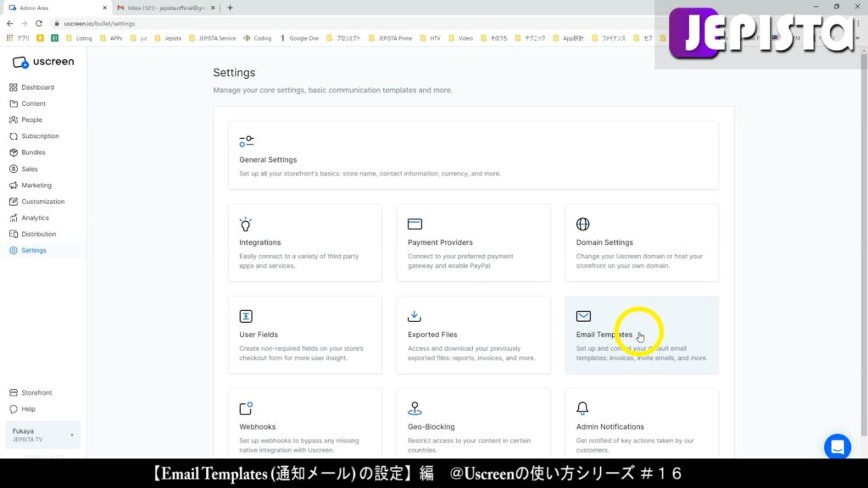Screen dimensions: 868x488
Task: Click the Payment Providers card icon
Action: pos(415,224)
